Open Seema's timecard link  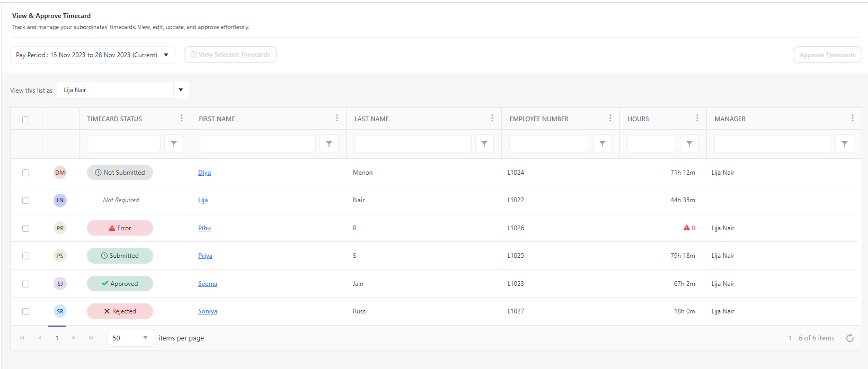point(207,284)
